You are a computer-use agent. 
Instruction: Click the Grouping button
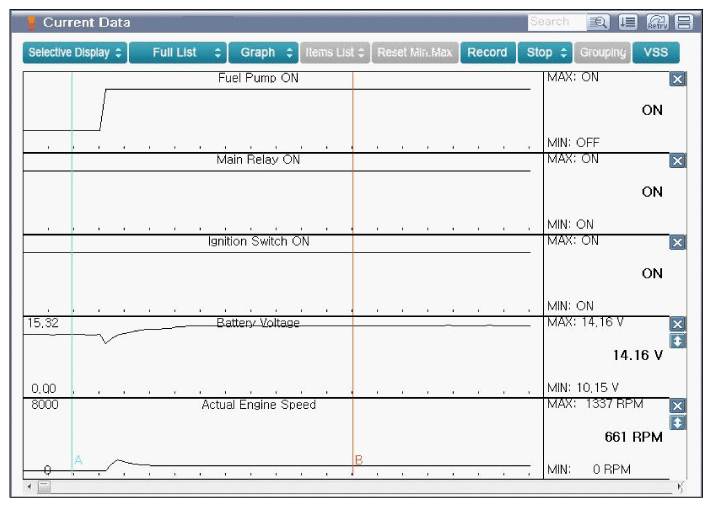click(x=603, y=53)
